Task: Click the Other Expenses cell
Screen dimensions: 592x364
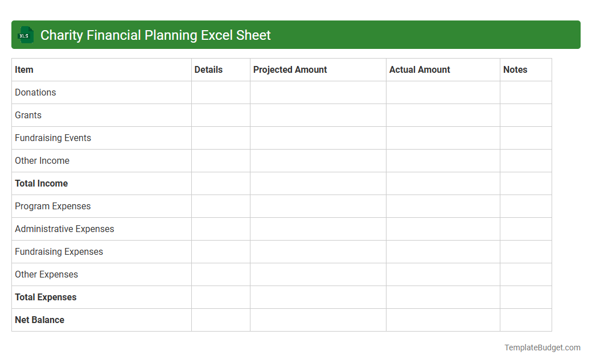Action: (x=46, y=274)
